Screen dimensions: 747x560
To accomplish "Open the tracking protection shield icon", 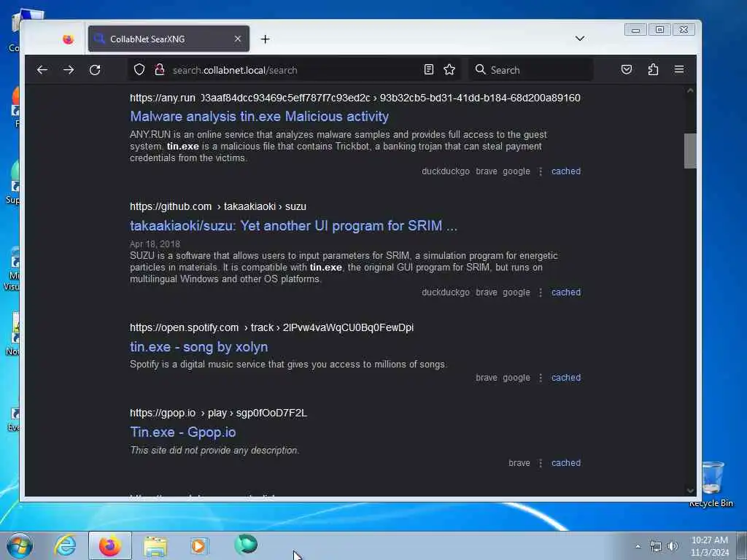I will (x=139, y=70).
